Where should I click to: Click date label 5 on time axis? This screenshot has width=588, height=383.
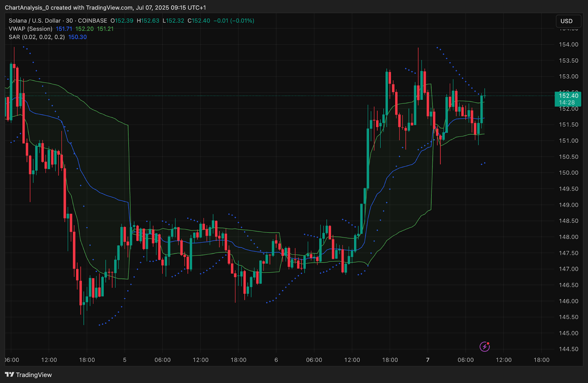pyautogui.click(x=125, y=360)
